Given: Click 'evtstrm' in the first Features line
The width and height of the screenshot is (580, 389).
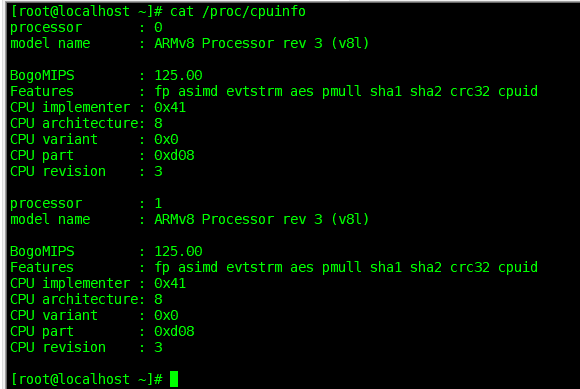Looking at the screenshot, I should [x=254, y=91].
